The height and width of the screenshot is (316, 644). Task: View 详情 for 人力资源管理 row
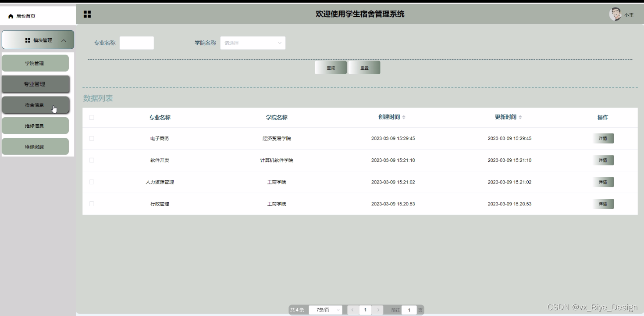click(603, 182)
